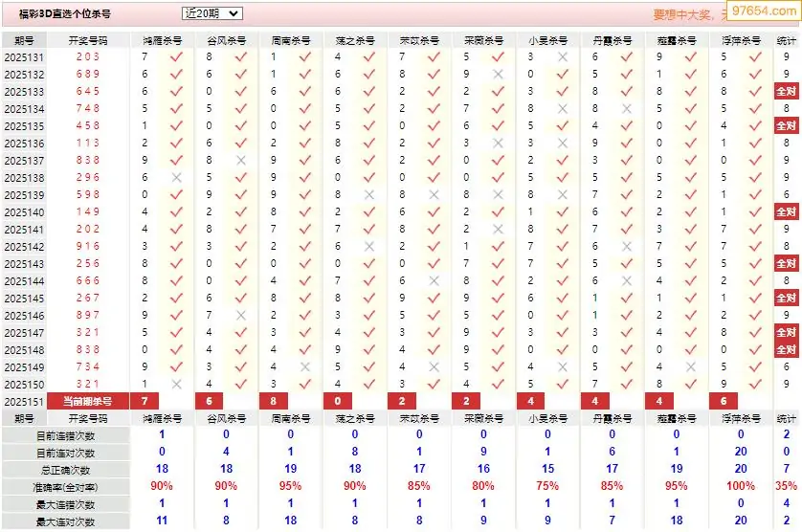Select draw number 897 in row 2025146
Viewport: 802px width, 532px height.
(88, 315)
